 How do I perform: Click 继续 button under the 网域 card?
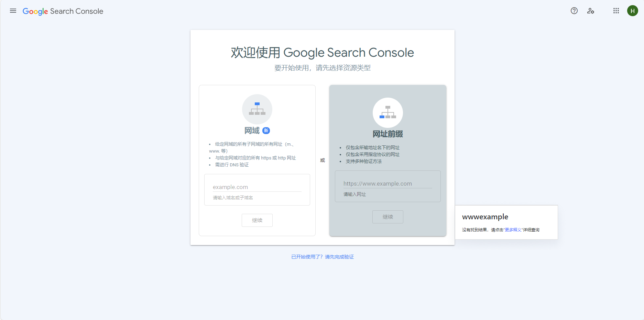point(257,220)
